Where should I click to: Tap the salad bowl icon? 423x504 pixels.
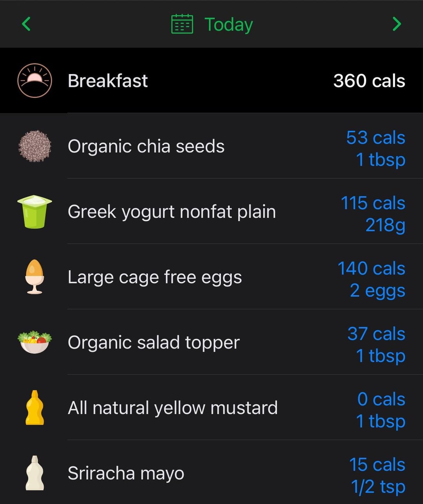coord(35,342)
